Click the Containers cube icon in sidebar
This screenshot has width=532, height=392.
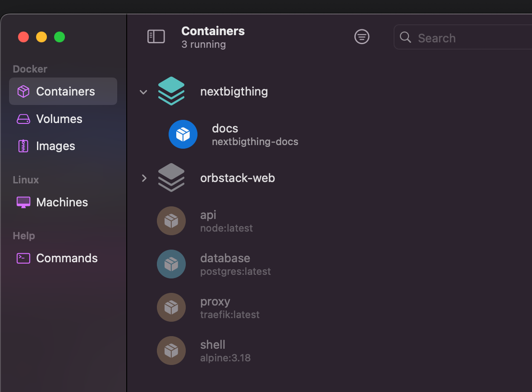point(23,91)
